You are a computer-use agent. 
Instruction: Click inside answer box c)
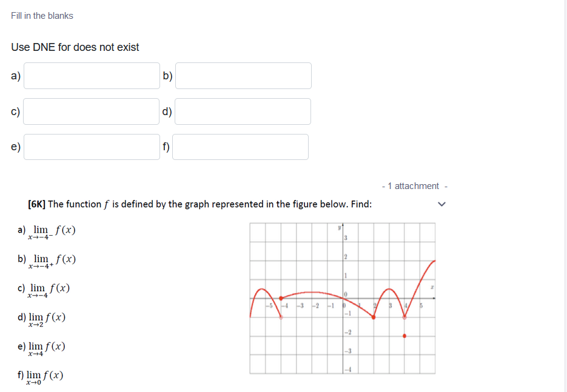(x=91, y=111)
